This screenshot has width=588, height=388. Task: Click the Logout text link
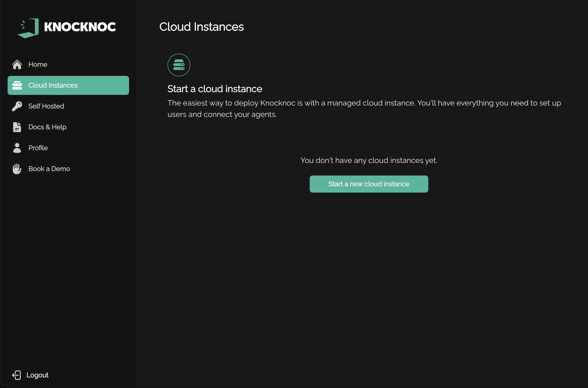click(37, 375)
